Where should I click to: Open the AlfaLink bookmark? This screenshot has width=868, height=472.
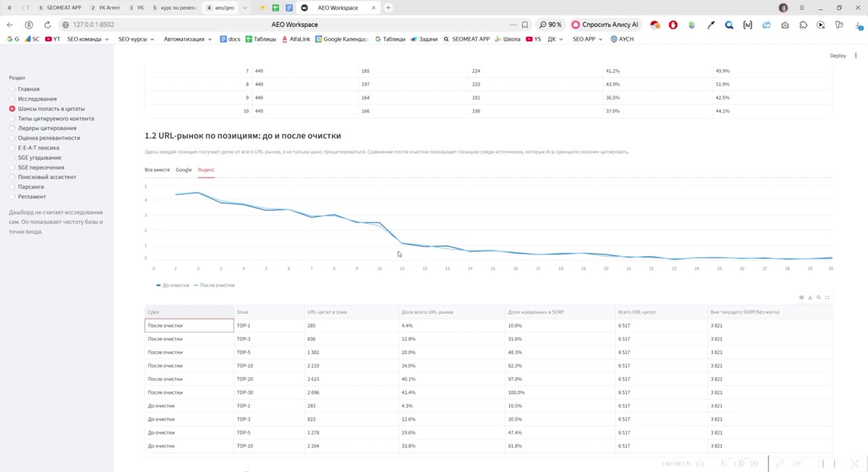[295, 39]
